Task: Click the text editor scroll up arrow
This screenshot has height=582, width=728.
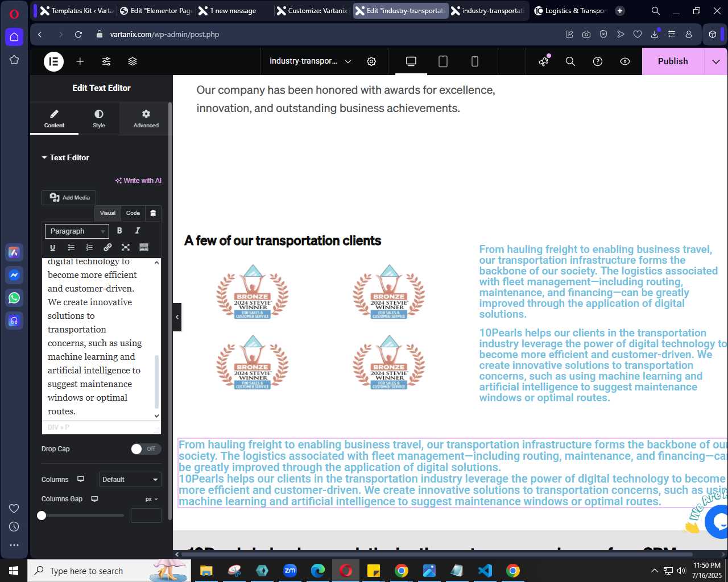Action: (157, 263)
